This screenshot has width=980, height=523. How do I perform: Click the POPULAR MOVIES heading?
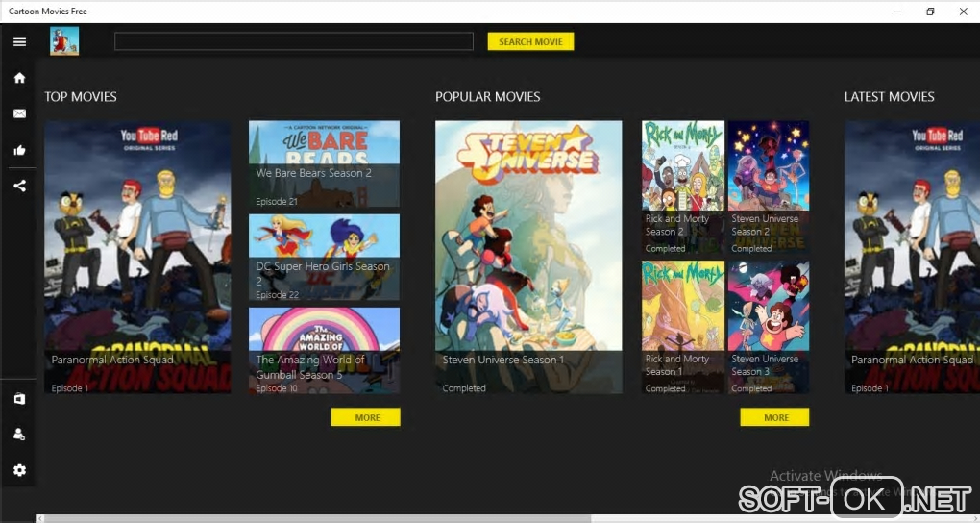pyautogui.click(x=487, y=97)
